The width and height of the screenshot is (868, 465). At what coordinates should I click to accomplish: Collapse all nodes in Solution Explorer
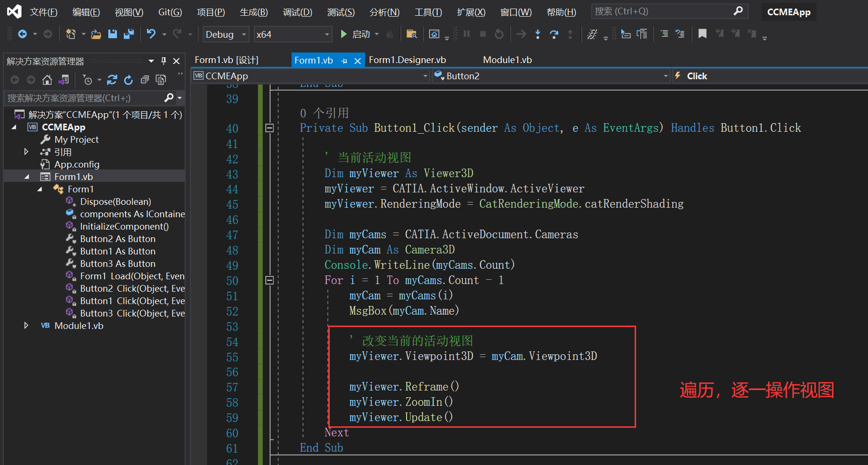[x=145, y=80]
